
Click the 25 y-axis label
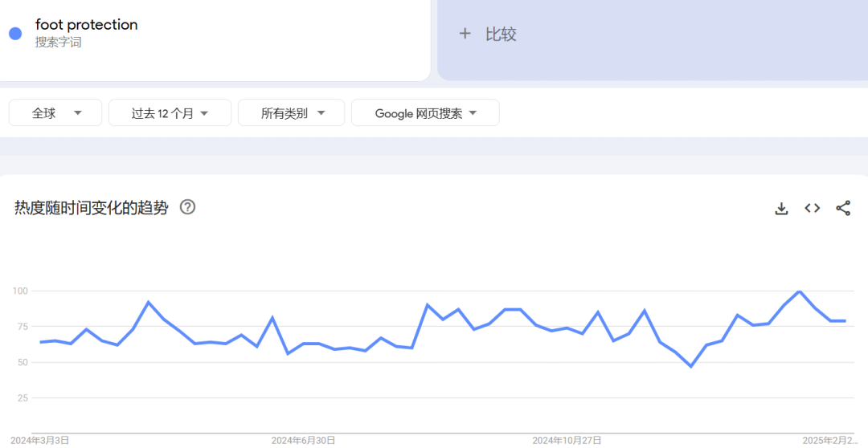pyautogui.click(x=23, y=397)
